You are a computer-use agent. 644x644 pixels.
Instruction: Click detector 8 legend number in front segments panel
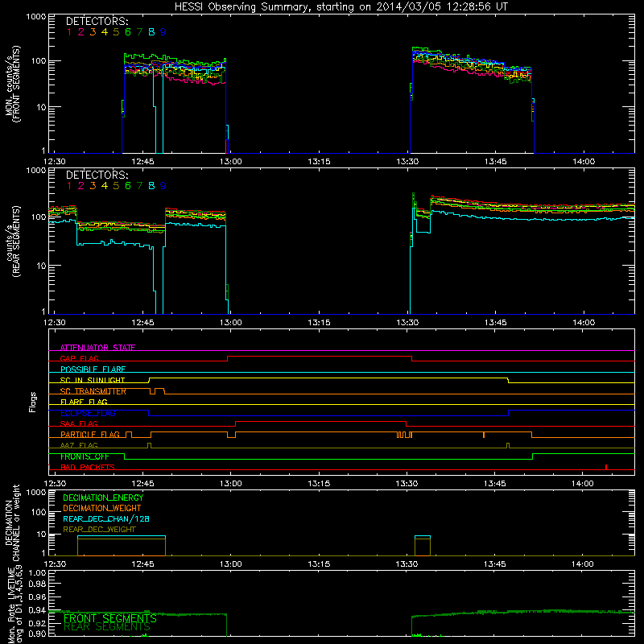(151, 32)
